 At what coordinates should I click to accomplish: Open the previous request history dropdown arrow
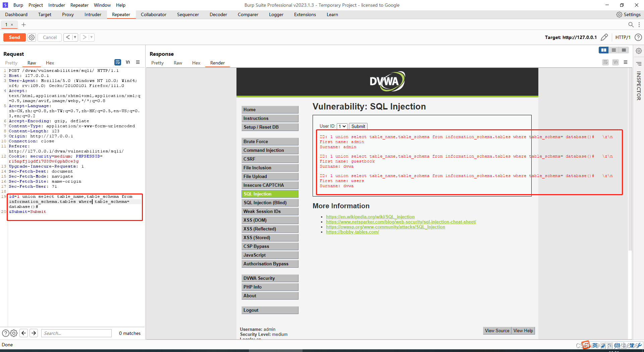point(75,37)
